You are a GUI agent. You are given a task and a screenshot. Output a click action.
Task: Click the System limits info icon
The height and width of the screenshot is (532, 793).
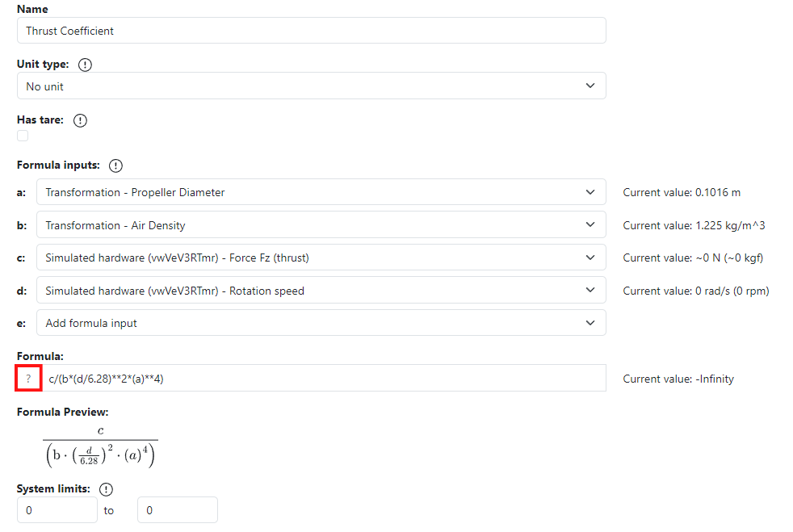pyautogui.click(x=106, y=488)
